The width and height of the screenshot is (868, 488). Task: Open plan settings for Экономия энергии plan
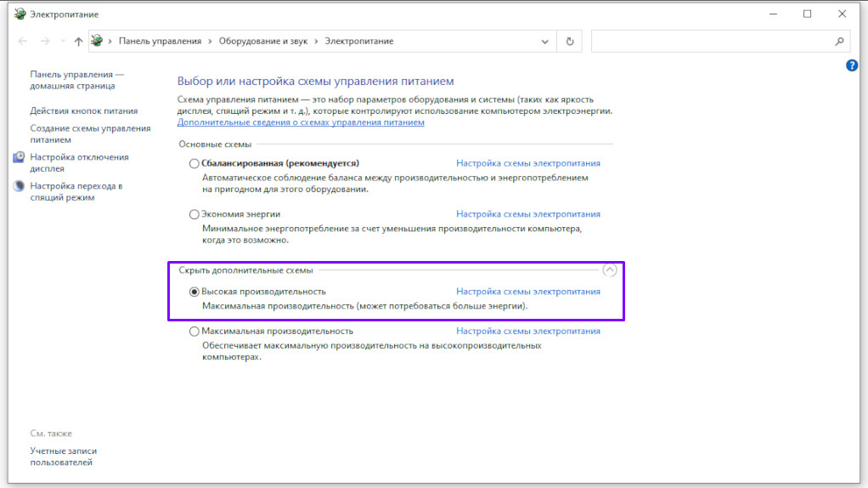527,213
